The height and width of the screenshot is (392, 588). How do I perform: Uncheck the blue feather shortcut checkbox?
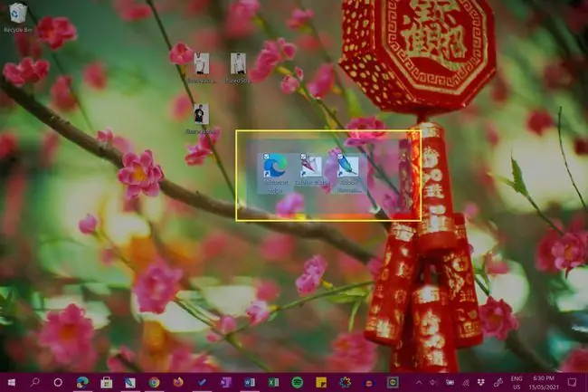(340, 156)
